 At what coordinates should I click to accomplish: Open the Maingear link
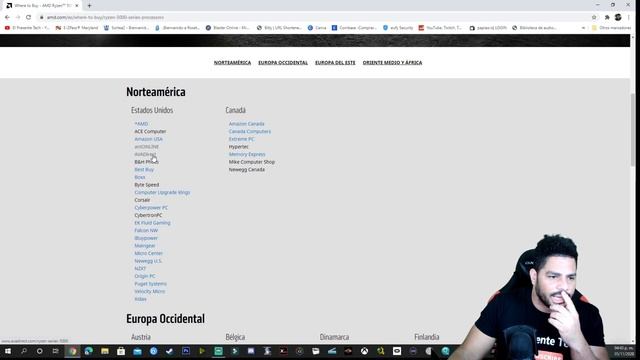click(145, 246)
